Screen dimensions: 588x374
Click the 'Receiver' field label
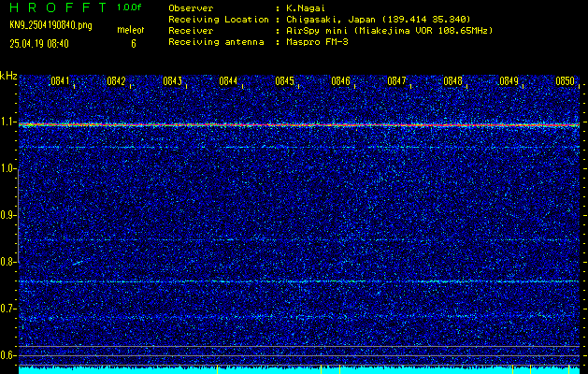point(191,30)
